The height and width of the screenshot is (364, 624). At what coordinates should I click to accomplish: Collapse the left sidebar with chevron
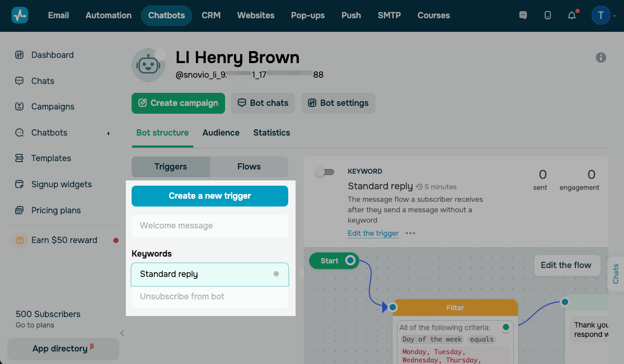(123, 333)
